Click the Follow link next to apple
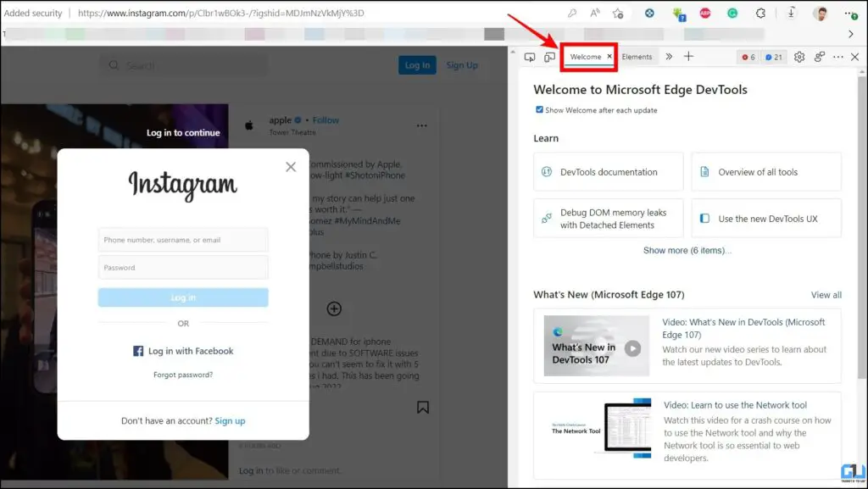Screen dimensions: 868x489 [325, 120]
